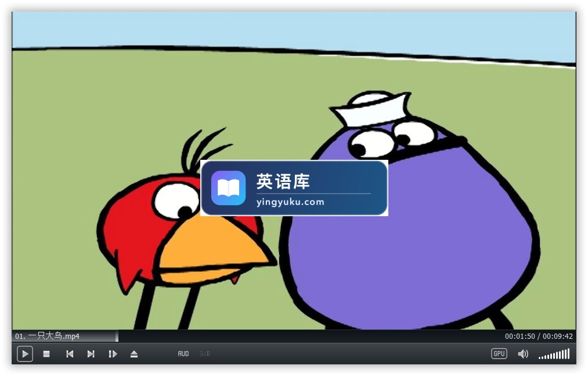Click the 00:01:50 / 00:09:42 time display

539,336
